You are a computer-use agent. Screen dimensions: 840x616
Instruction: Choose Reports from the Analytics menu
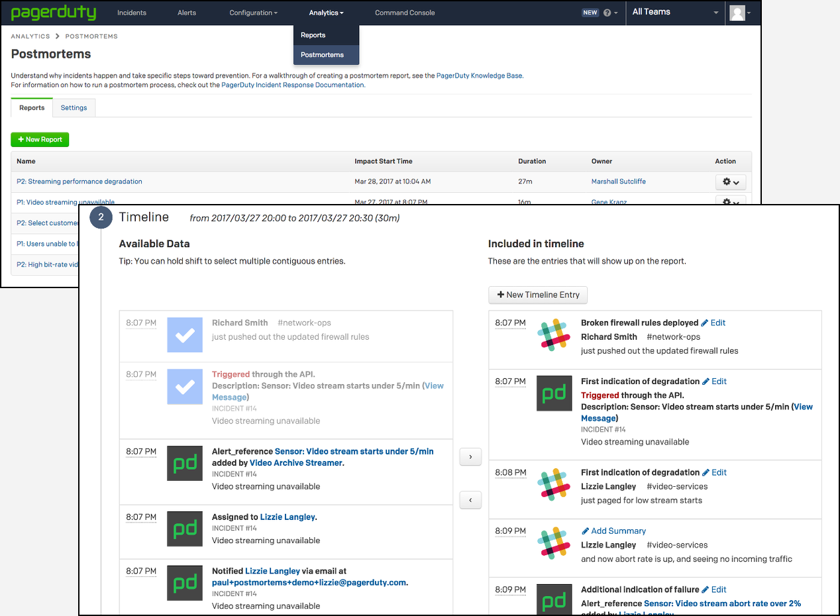click(326, 35)
